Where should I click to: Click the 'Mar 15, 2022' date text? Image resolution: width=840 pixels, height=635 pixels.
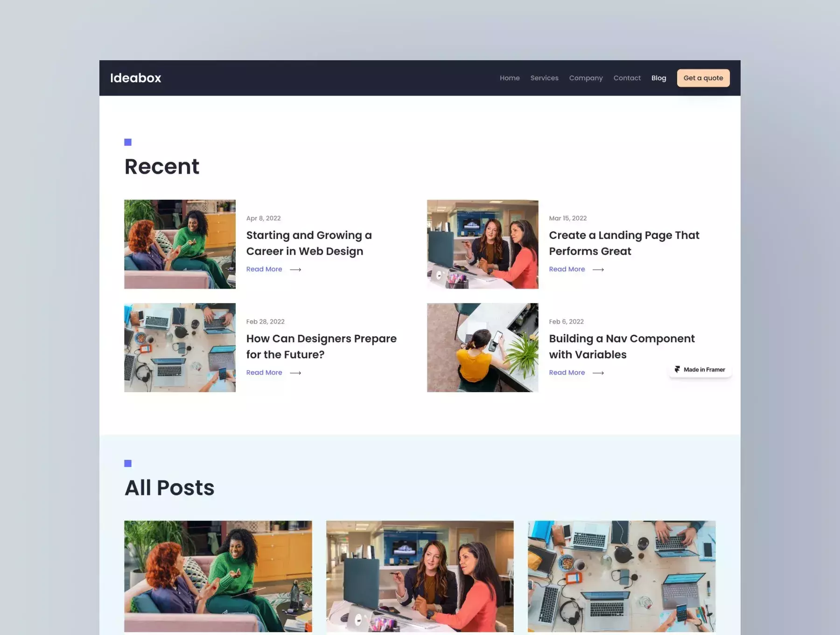click(568, 218)
